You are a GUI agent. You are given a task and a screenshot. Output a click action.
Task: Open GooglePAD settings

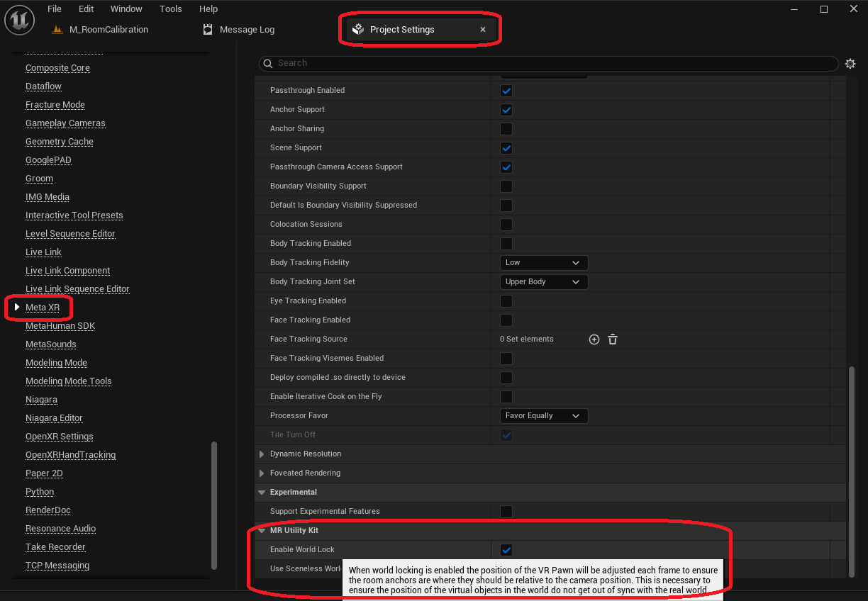[48, 160]
